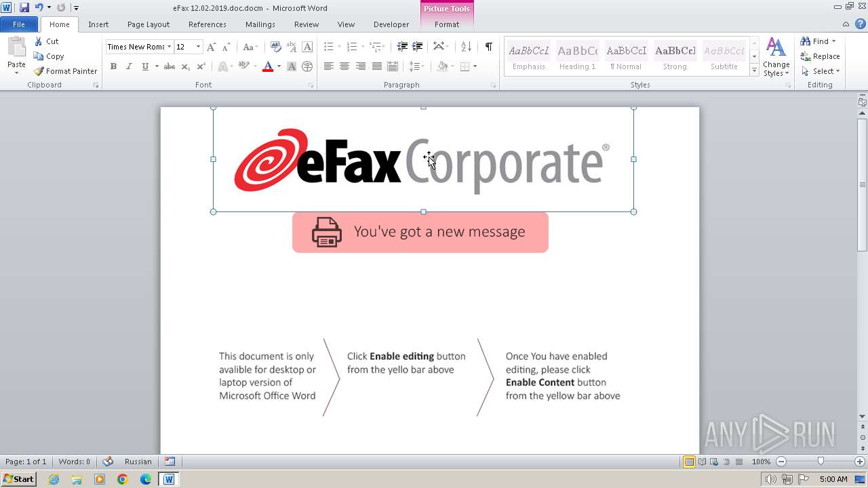This screenshot has height=488, width=868.
Task: Open the font size dropdown
Action: click(x=198, y=47)
